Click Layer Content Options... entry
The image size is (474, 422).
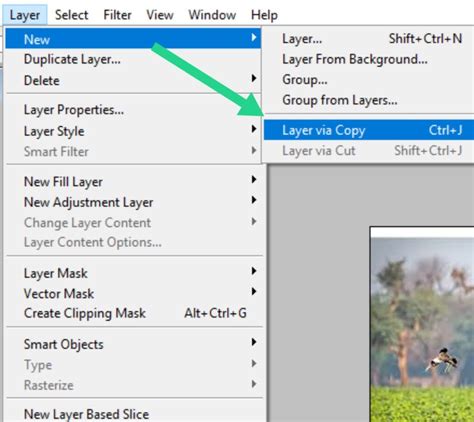click(133, 242)
